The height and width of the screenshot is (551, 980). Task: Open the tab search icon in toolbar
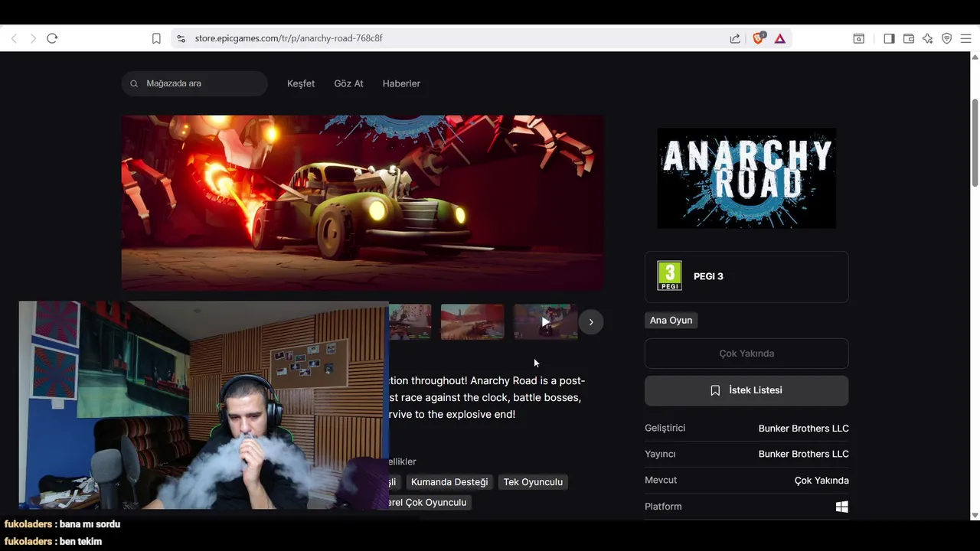[x=859, y=38]
